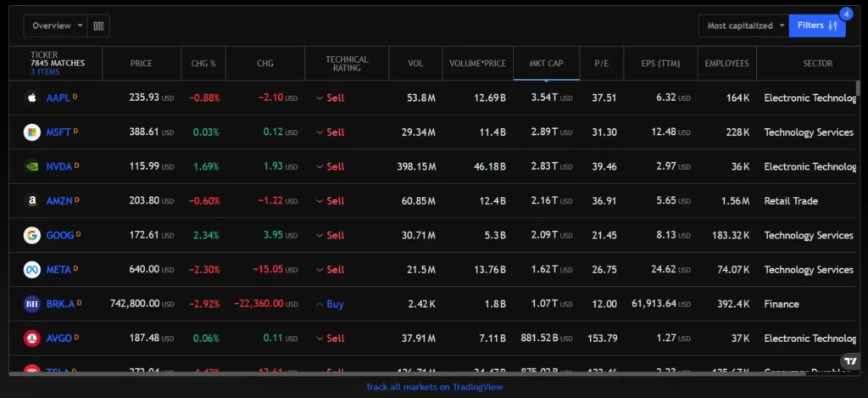Screen dimensions: 868x398
Task: Click BRK.A price 742,800.00 USD
Action: pos(142,304)
